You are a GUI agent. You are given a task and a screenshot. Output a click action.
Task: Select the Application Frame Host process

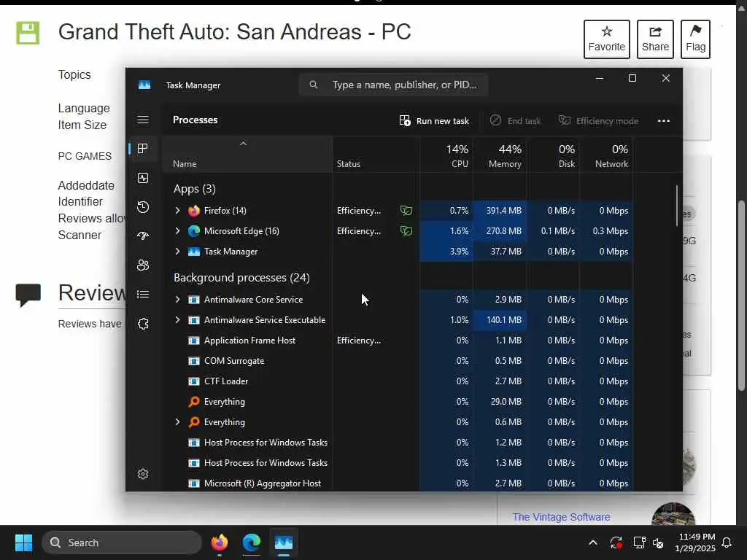(398, 341)
